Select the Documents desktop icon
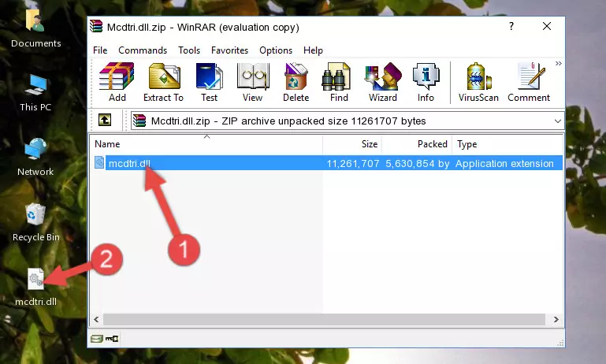 click(x=36, y=29)
